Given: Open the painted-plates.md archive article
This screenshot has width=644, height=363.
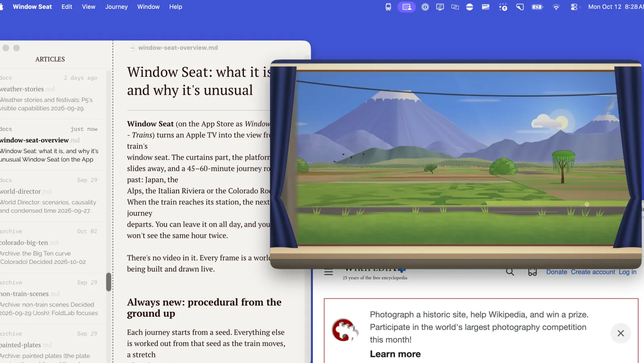Looking at the screenshot, I should [x=52, y=344].
